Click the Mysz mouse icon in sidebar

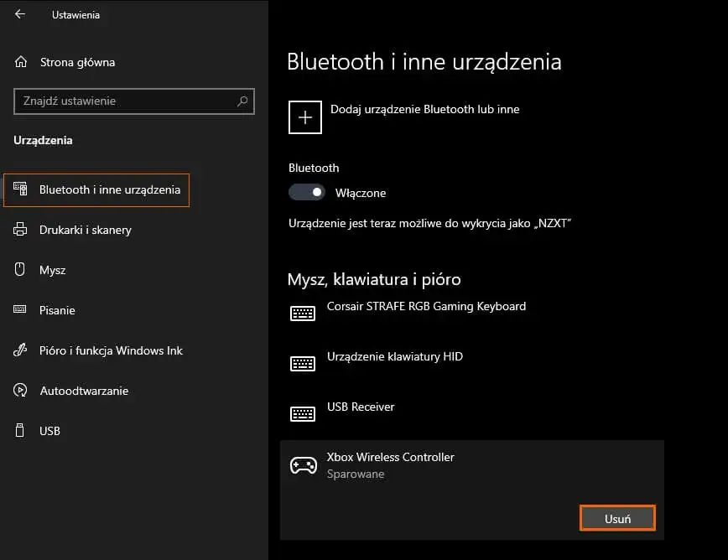[x=20, y=269]
